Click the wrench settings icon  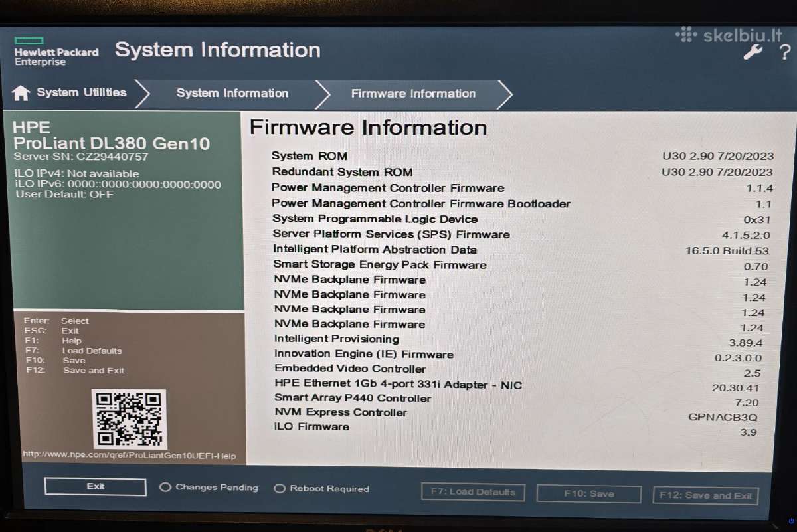[x=753, y=52]
